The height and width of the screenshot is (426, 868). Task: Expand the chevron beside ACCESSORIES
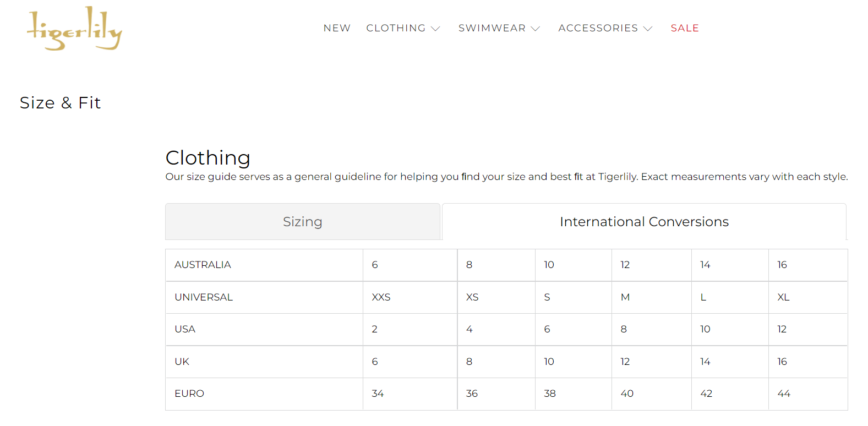click(x=648, y=29)
